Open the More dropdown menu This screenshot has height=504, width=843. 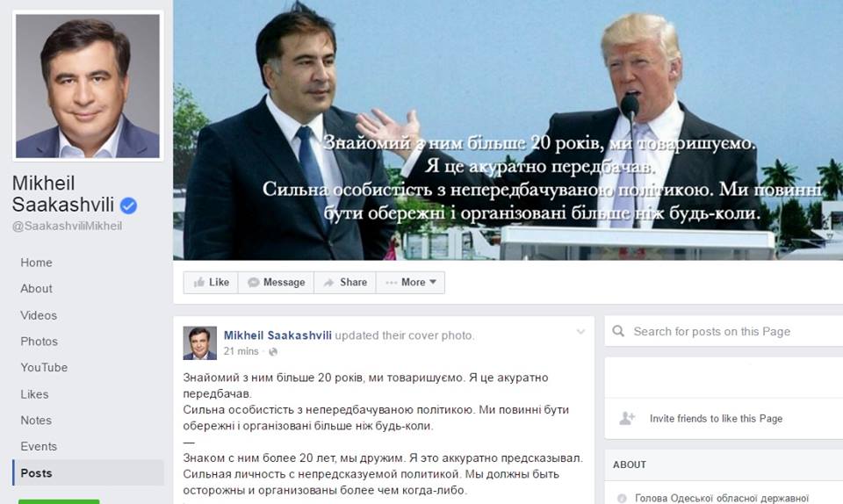coord(411,283)
